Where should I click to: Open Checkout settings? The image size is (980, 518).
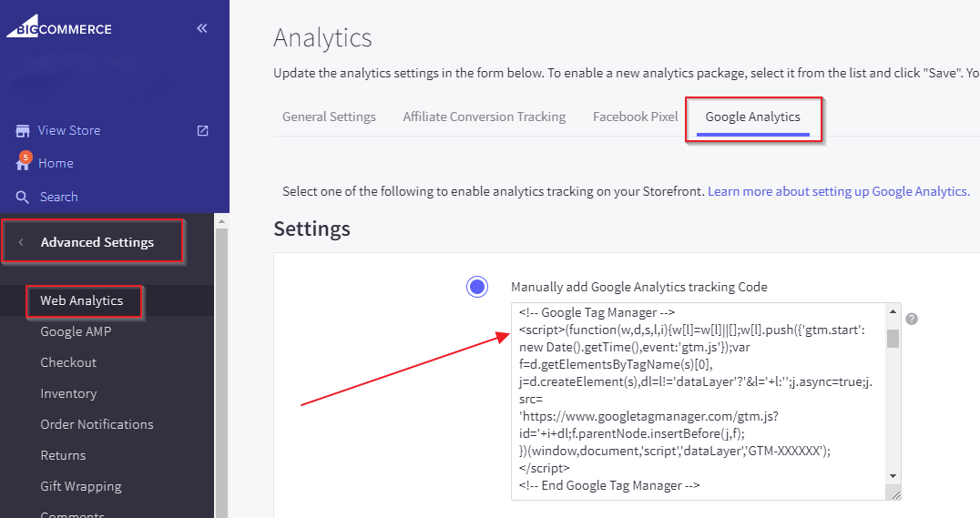68,362
